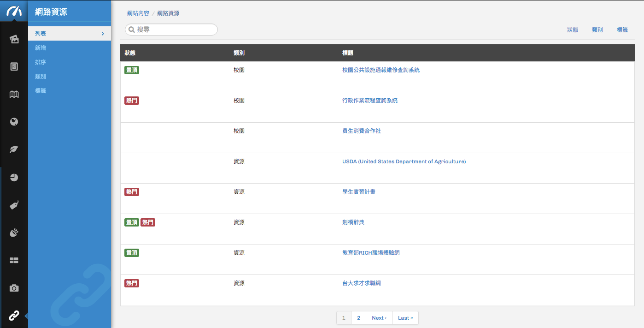Click the camera sidebar icon
644x328 pixels.
coord(14,288)
